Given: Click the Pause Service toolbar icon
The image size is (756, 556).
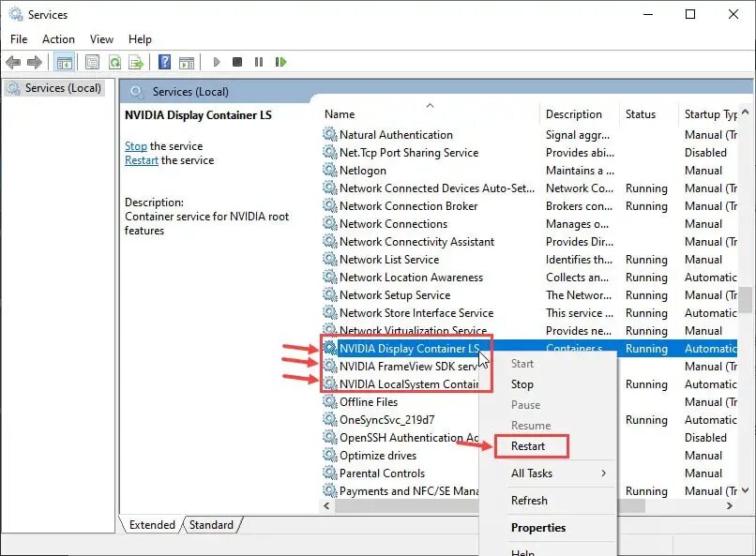Looking at the screenshot, I should click(259, 62).
